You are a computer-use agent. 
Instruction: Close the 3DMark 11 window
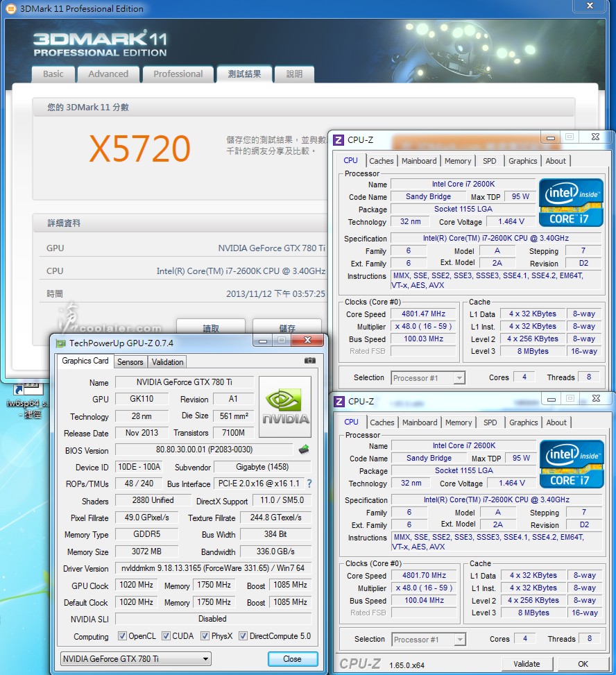coord(590,6)
